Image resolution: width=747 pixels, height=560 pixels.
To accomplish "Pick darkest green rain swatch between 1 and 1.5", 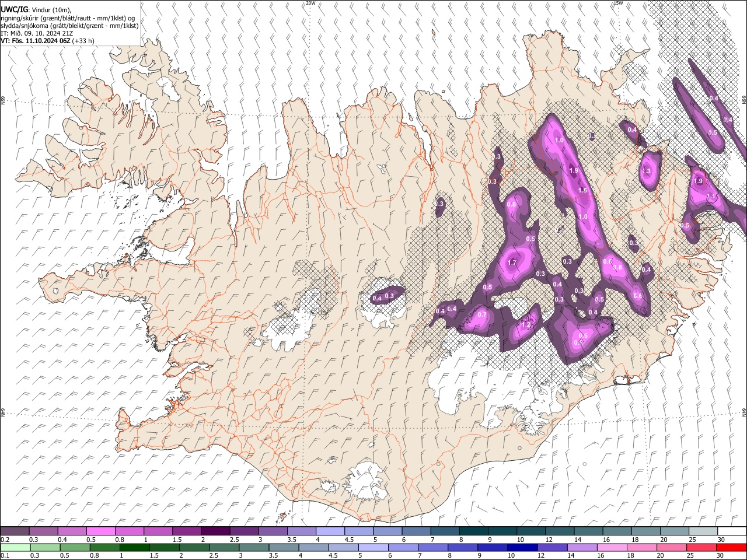I will (134, 548).
